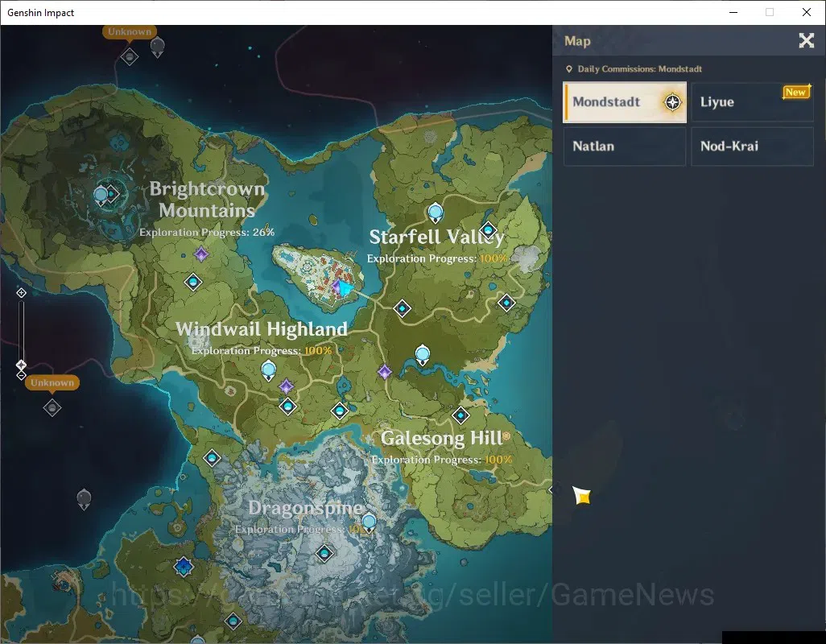This screenshot has width=826, height=644.
Task: Click the gray pin beside the top Unknown waypoint
Action: (158, 47)
